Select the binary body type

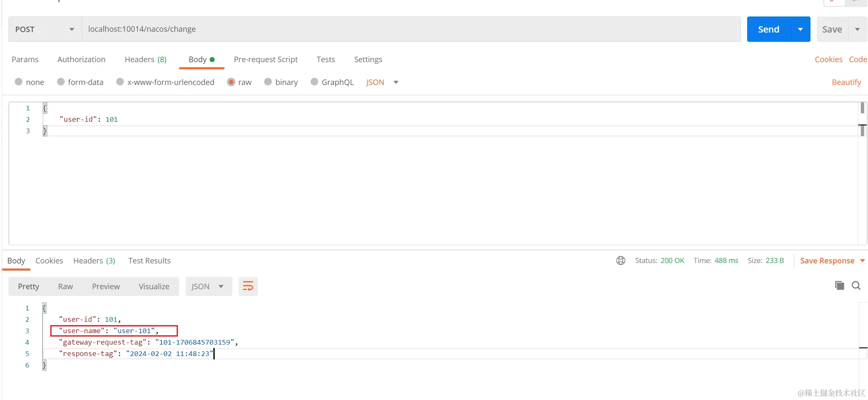pyautogui.click(x=281, y=82)
